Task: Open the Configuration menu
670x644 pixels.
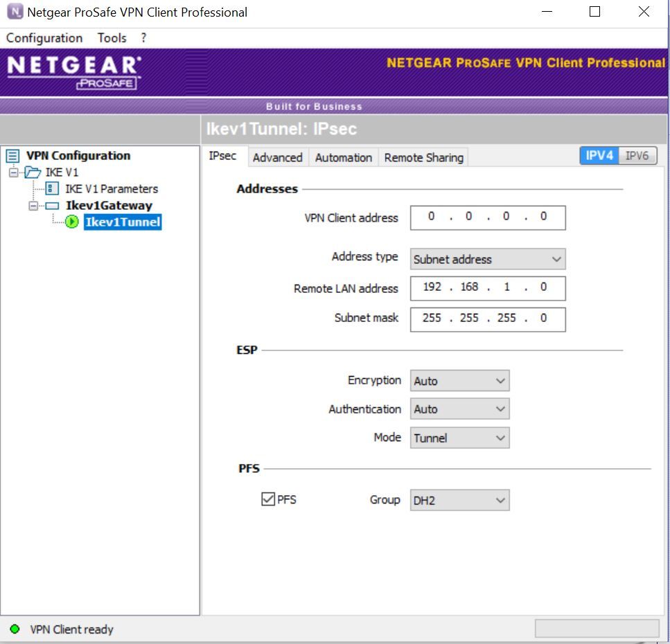Action: tap(44, 38)
